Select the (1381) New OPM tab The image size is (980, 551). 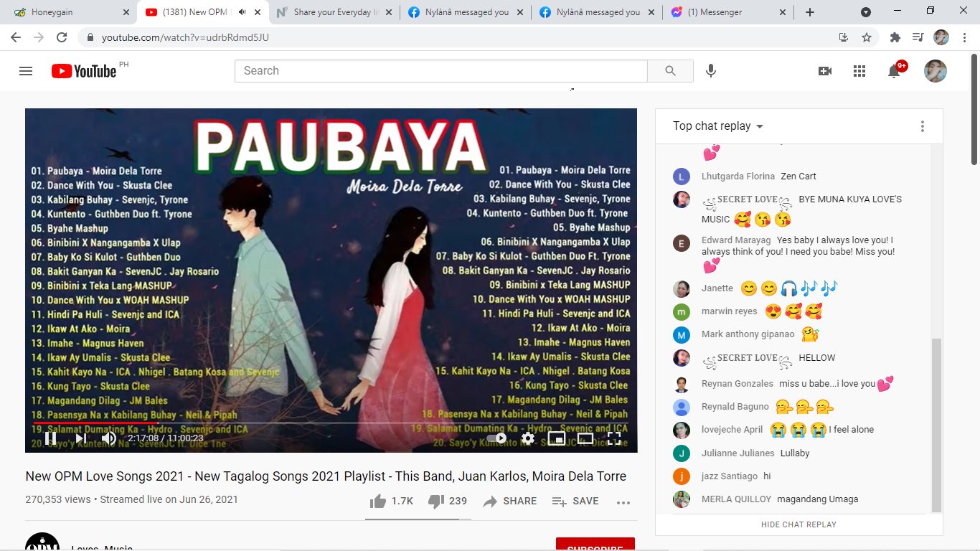pos(202,12)
